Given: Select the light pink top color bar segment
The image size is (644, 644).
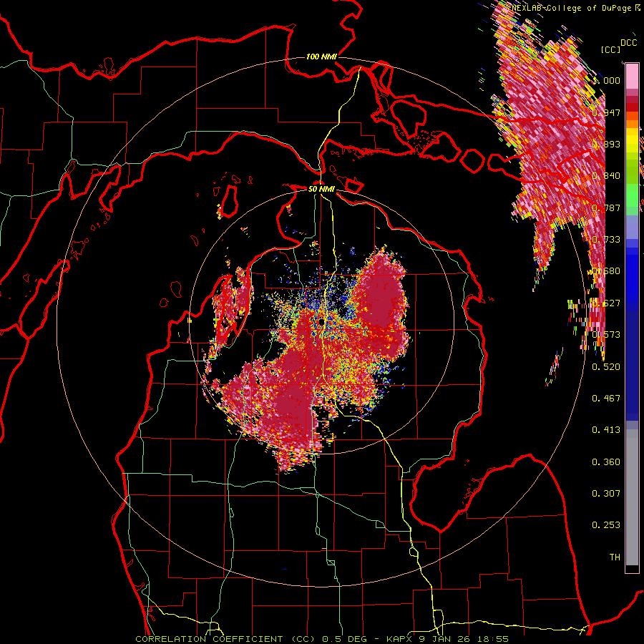Looking at the screenshot, I should [x=632, y=77].
